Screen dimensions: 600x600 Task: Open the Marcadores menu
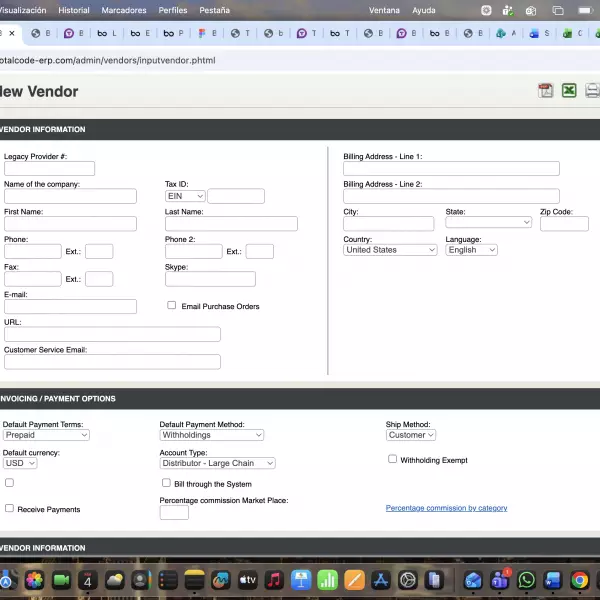click(124, 10)
